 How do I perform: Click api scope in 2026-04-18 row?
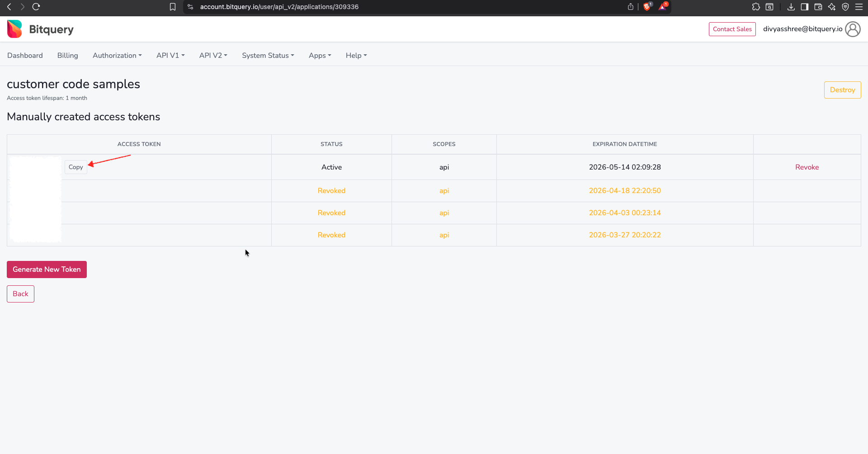click(444, 191)
